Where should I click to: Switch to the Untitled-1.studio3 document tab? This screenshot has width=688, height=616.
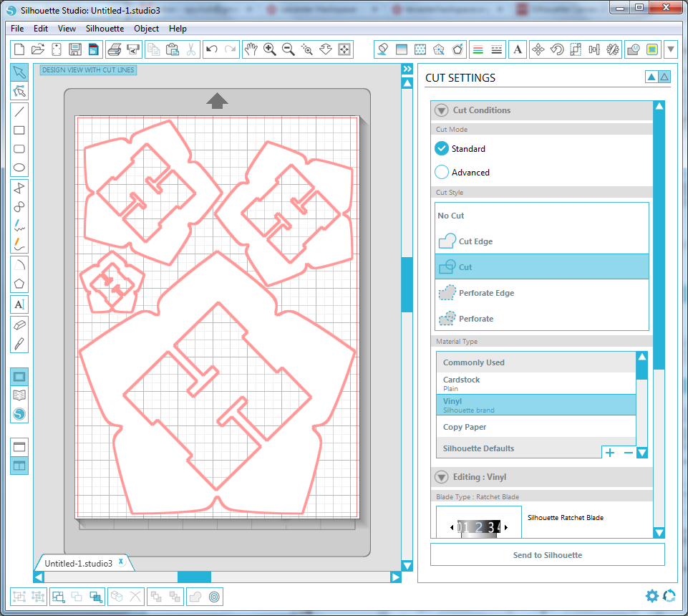tap(79, 563)
